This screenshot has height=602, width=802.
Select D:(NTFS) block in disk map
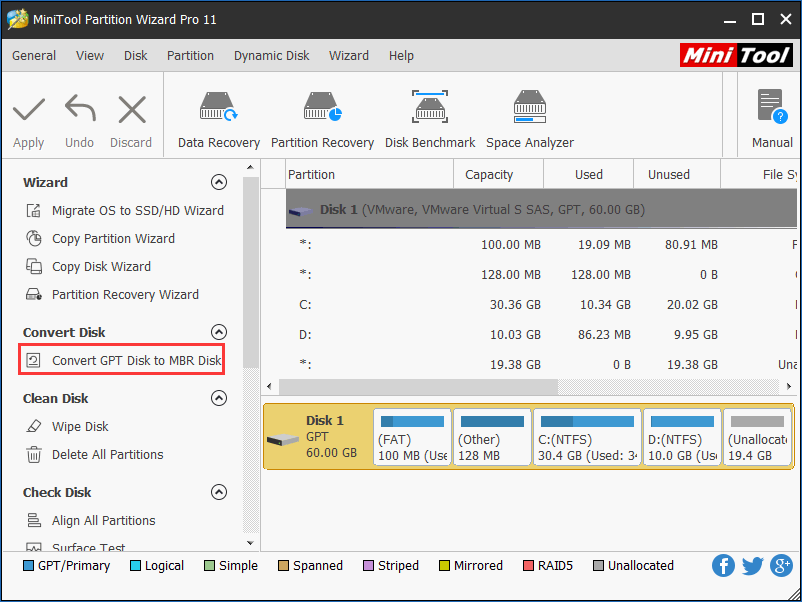coord(682,437)
